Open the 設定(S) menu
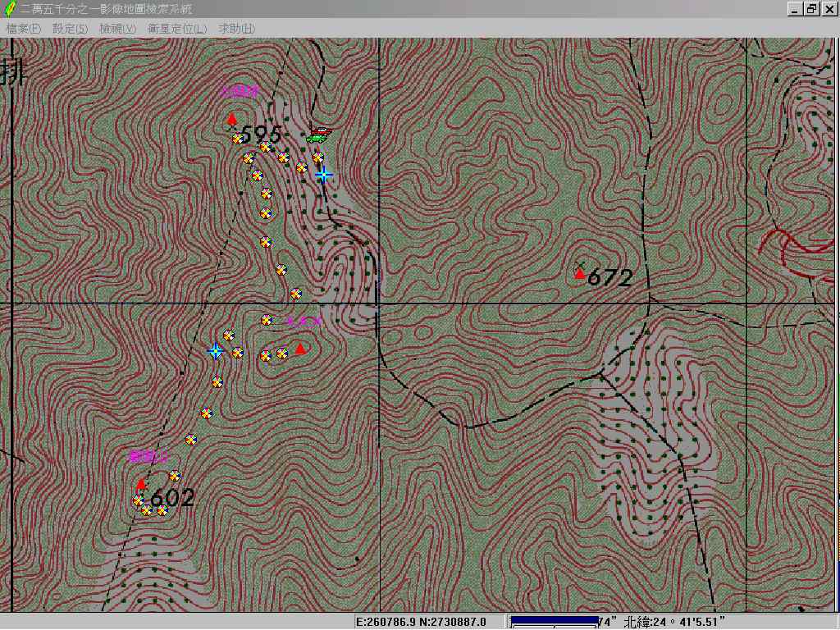This screenshot has height=630, width=840. point(70,28)
